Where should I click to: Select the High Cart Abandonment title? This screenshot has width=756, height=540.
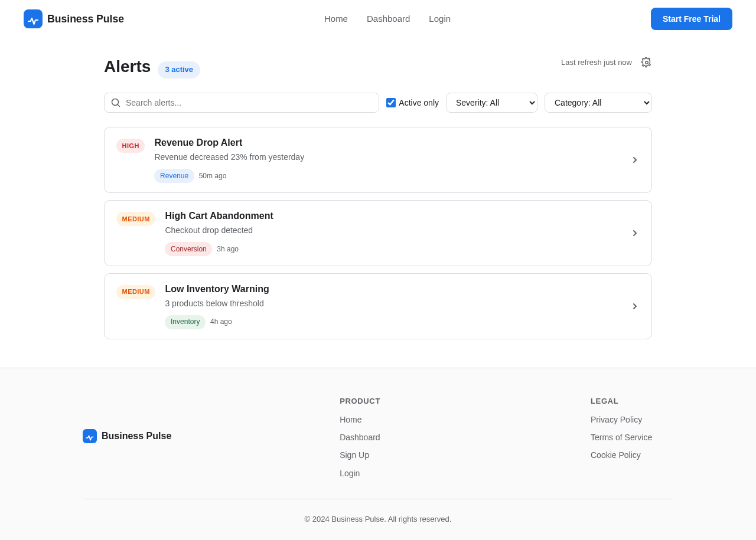tap(219, 216)
